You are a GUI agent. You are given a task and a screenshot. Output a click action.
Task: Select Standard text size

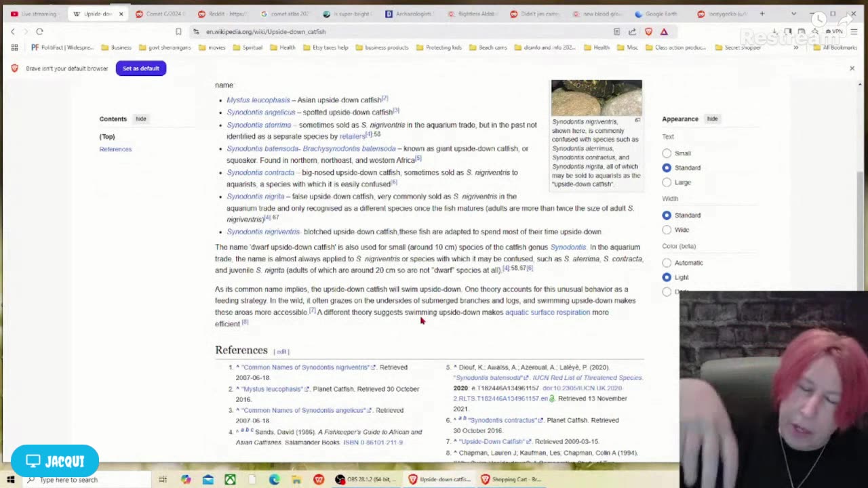(667, 167)
